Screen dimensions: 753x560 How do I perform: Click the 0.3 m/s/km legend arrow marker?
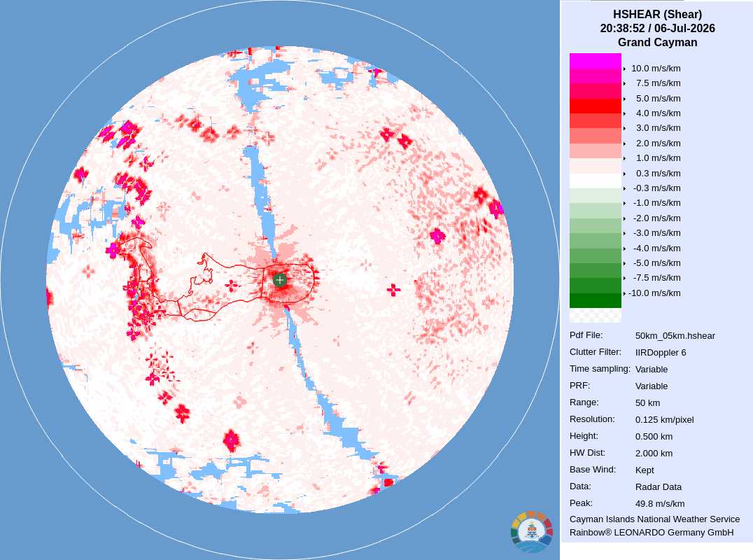tap(624, 174)
